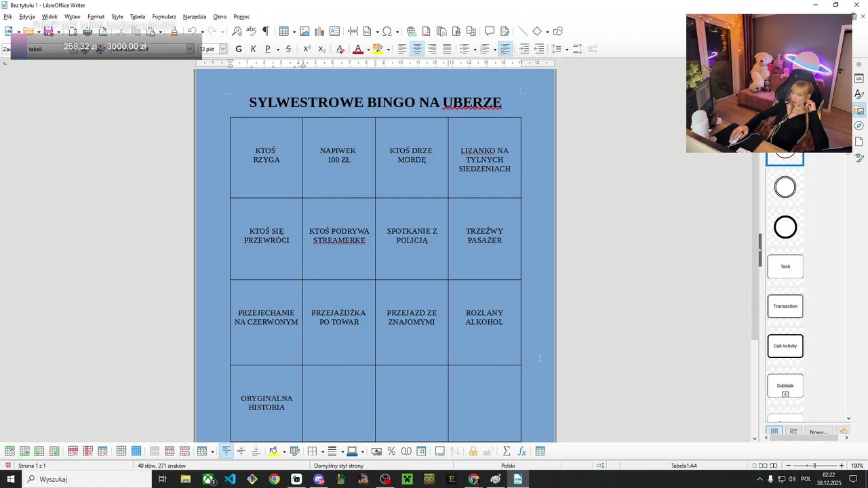Open the Edycja menu
The width and height of the screenshot is (868, 488).
pyautogui.click(x=27, y=16)
